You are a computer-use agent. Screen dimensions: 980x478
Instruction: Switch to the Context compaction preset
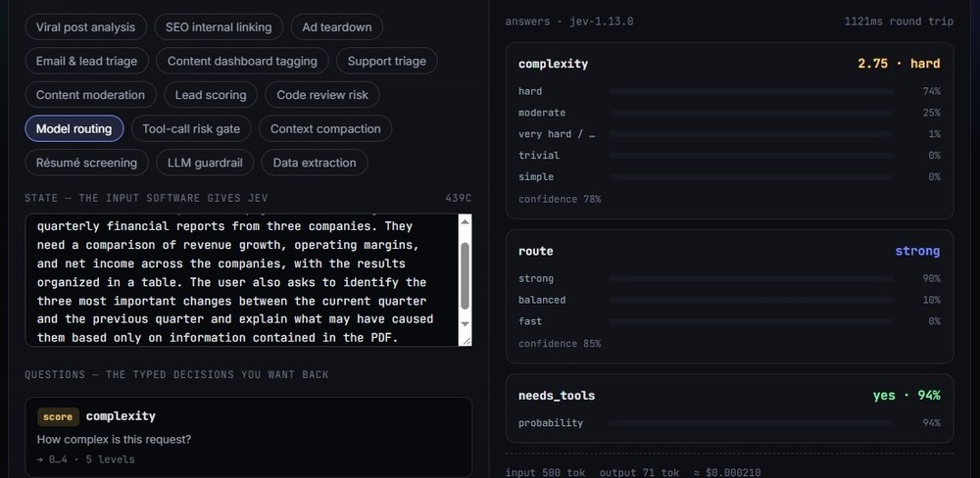[325, 128]
